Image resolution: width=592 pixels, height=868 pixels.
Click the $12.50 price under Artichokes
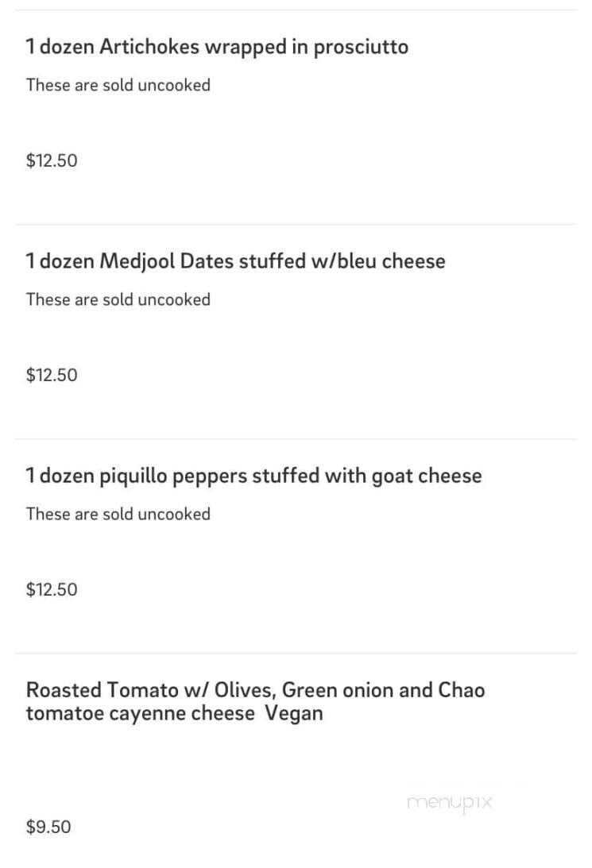52,160
